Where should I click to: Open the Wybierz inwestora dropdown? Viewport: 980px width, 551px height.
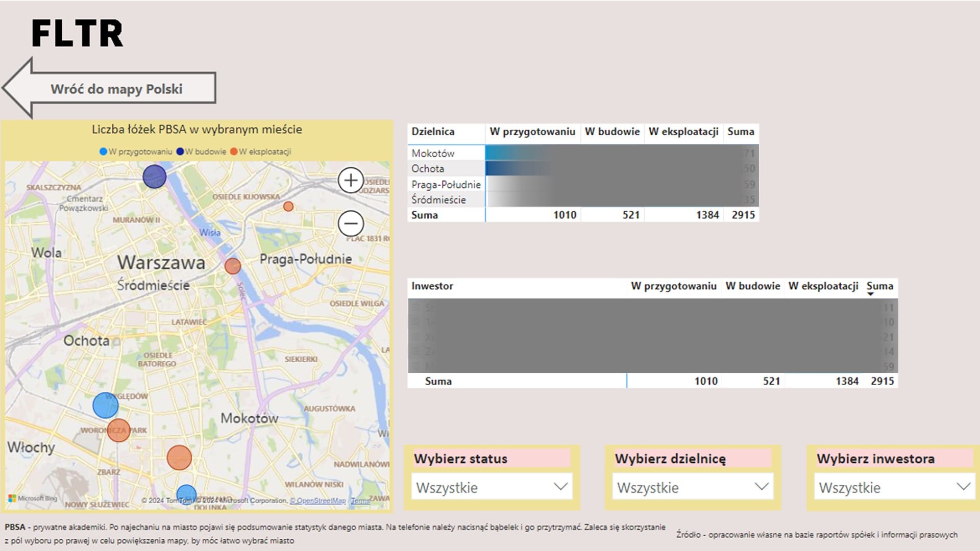tap(894, 487)
